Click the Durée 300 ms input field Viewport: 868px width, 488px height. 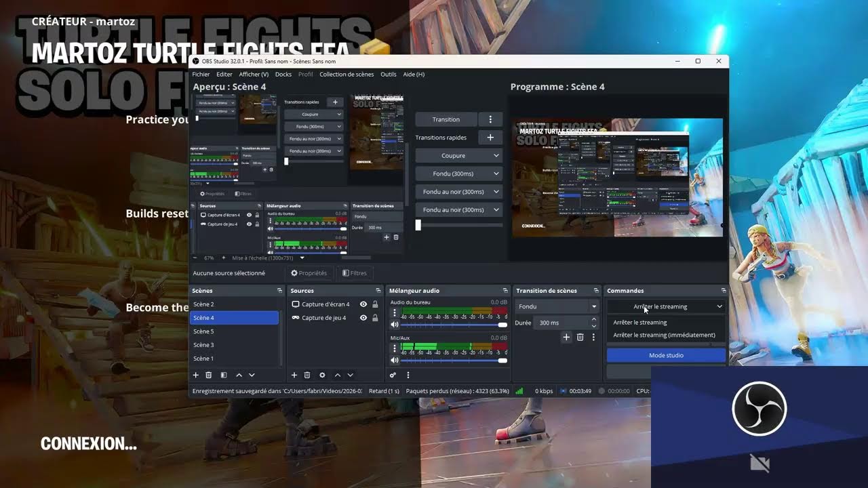(x=561, y=323)
